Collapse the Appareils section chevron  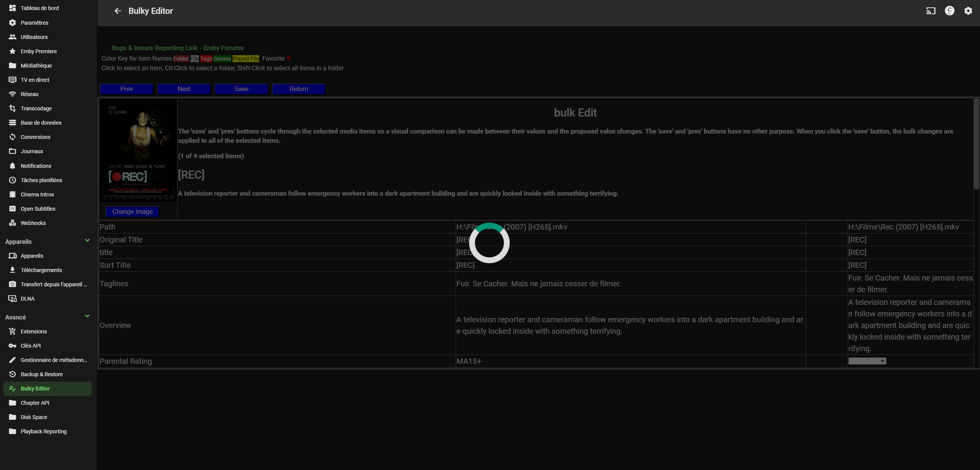(87, 240)
